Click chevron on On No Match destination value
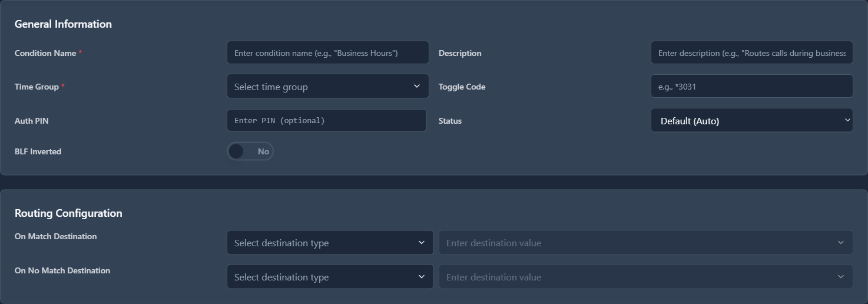Image resolution: width=868 pixels, height=304 pixels. click(x=840, y=277)
